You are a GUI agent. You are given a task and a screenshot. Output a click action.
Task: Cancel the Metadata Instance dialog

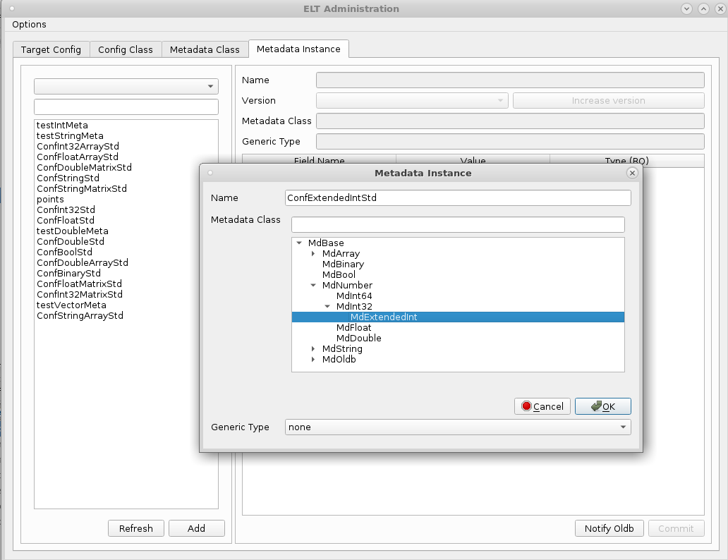click(x=542, y=406)
